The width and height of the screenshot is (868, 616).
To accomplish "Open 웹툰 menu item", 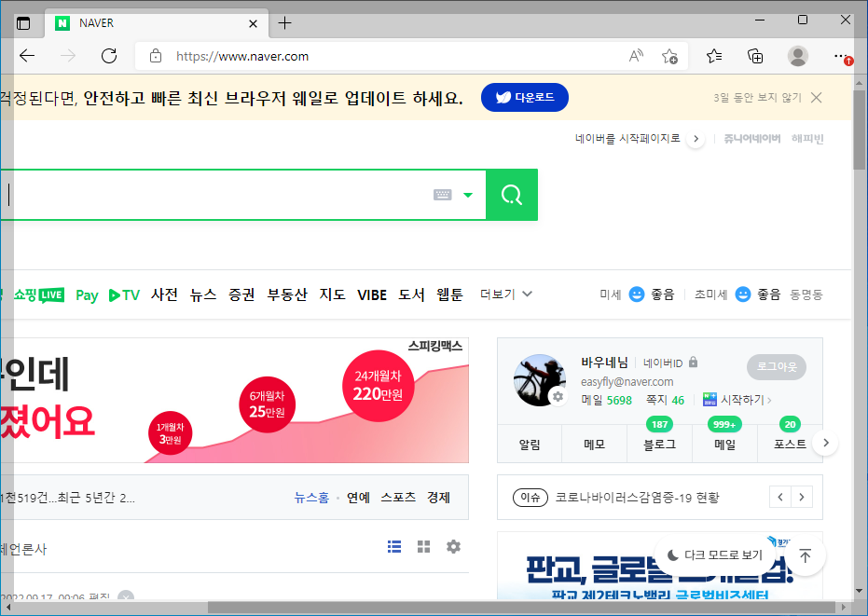I will [449, 294].
